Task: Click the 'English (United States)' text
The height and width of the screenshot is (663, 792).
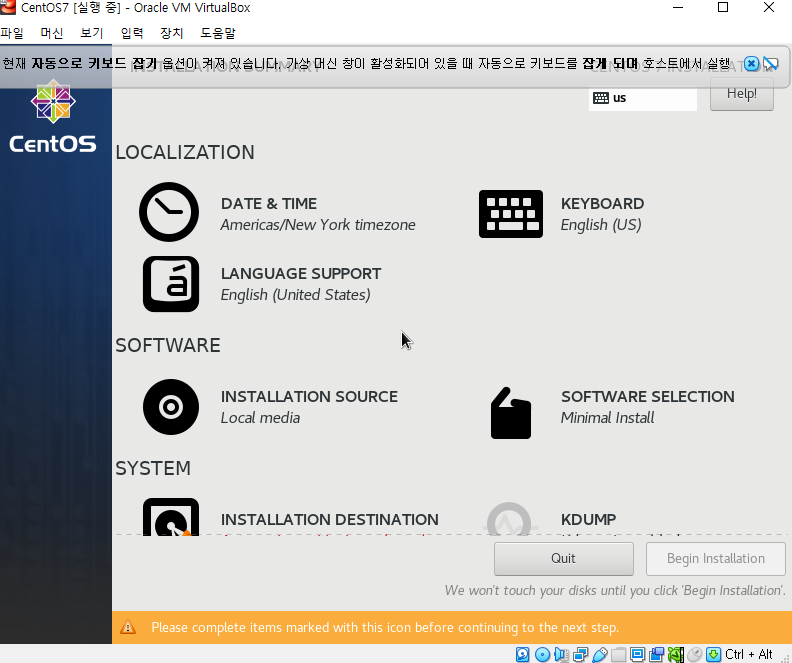Action: 295,294
